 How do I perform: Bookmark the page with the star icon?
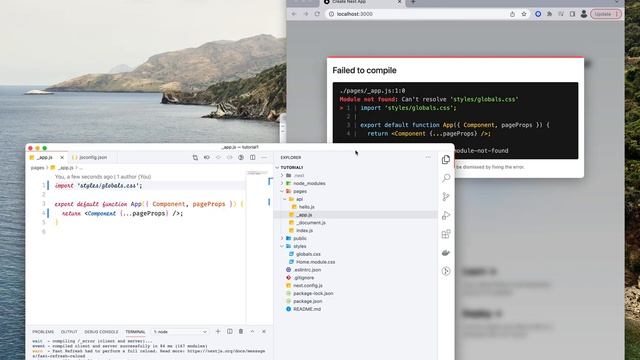pos(524,14)
